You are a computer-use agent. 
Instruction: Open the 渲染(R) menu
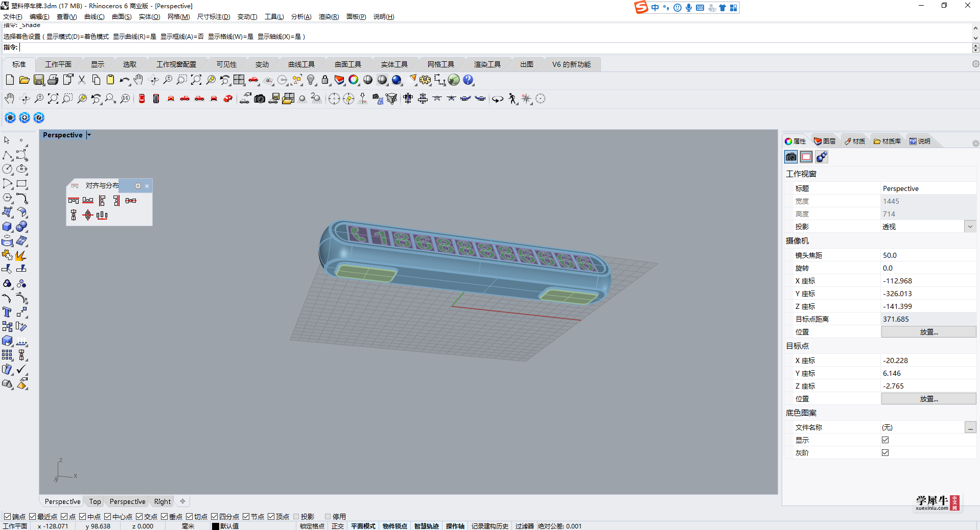(x=329, y=17)
